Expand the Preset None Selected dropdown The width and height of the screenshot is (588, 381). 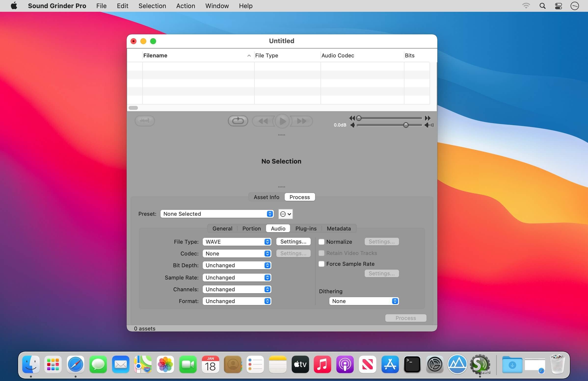tap(217, 214)
